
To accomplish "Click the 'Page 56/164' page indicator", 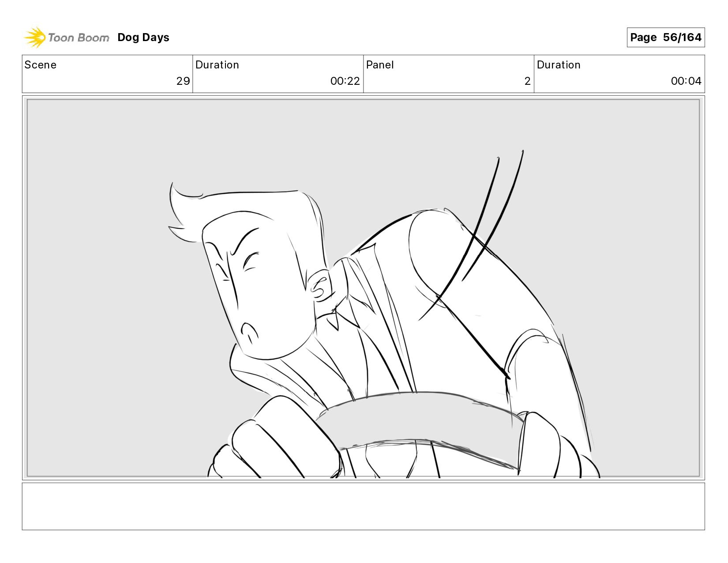I will (665, 38).
